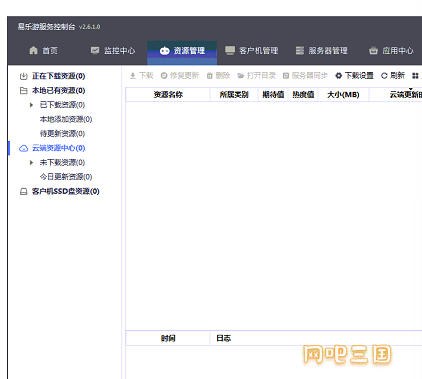Click the 云端更新 column header

pyautogui.click(x=396, y=95)
